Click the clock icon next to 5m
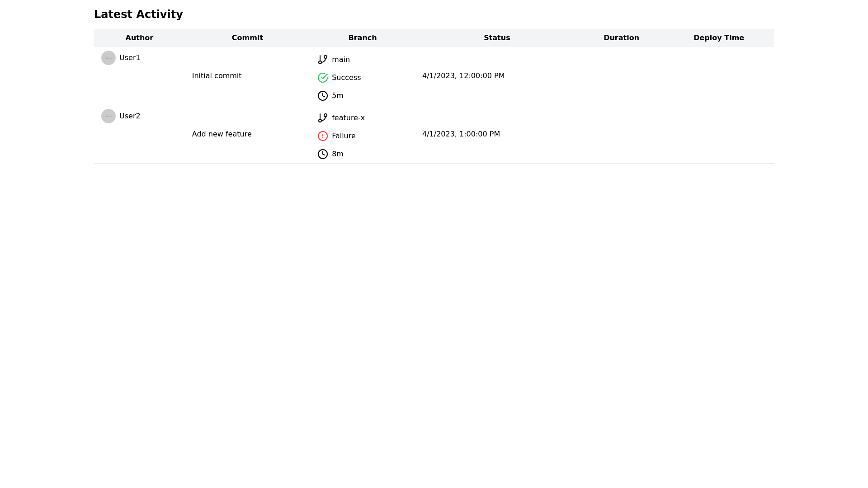The width and height of the screenshot is (868, 488). point(322,96)
